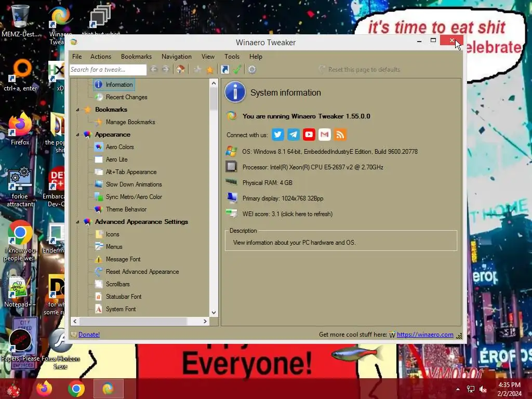Click the Physical RAM memory icon
This screenshot has width=532, height=399.
pyautogui.click(x=231, y=182)
